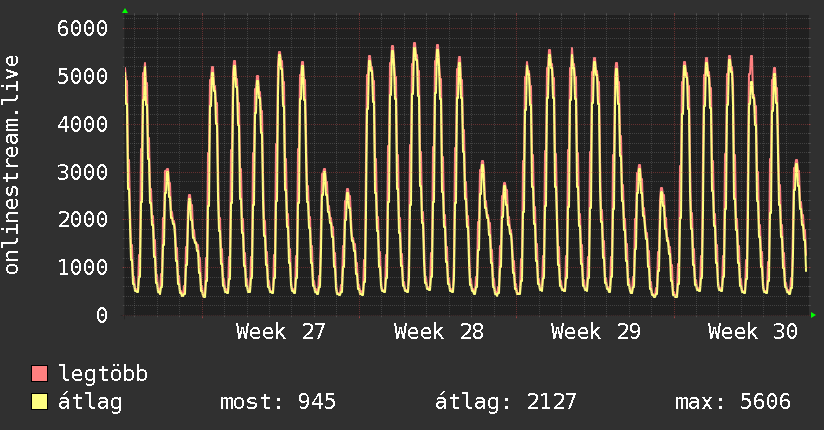Click the 6000 y-axis value

pos(83,28)
